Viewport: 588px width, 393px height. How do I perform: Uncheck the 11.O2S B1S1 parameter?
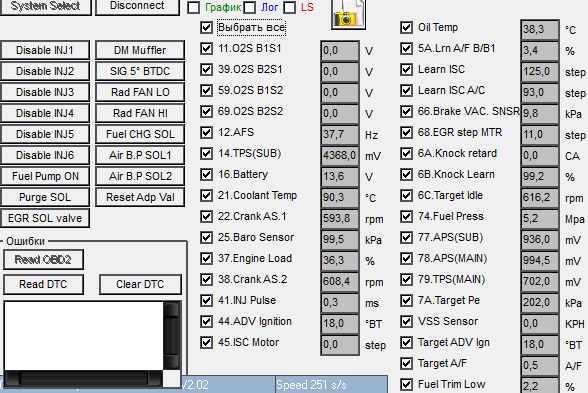click(x=206, y=48)
